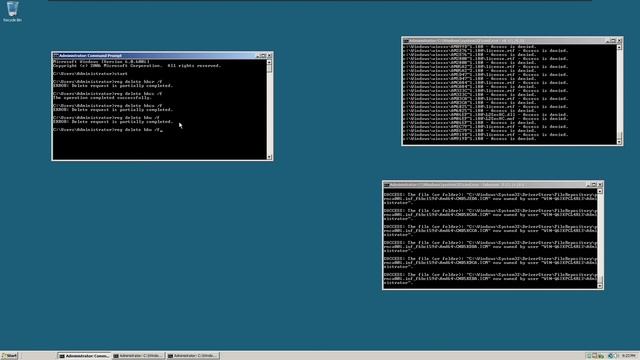The image size is (640, 360).
Task: Close the SUCCESS output console window
Action: pos(600,185)
